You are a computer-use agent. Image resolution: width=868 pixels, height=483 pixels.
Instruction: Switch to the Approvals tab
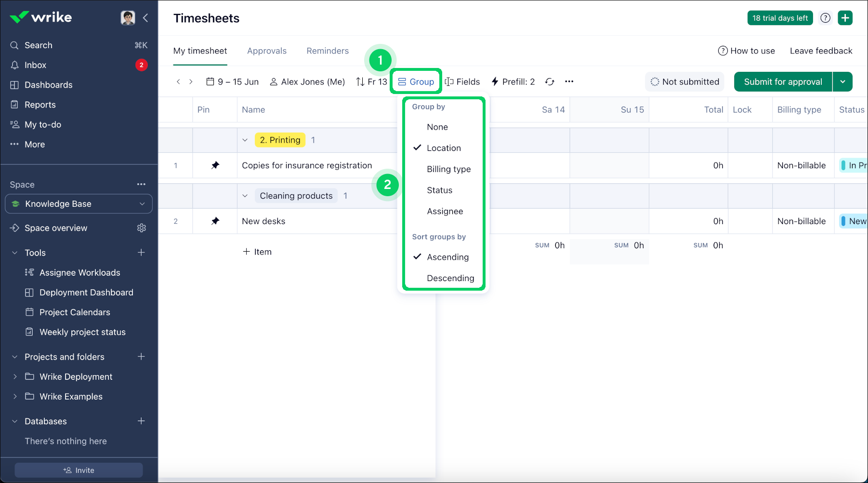point(267,51)
